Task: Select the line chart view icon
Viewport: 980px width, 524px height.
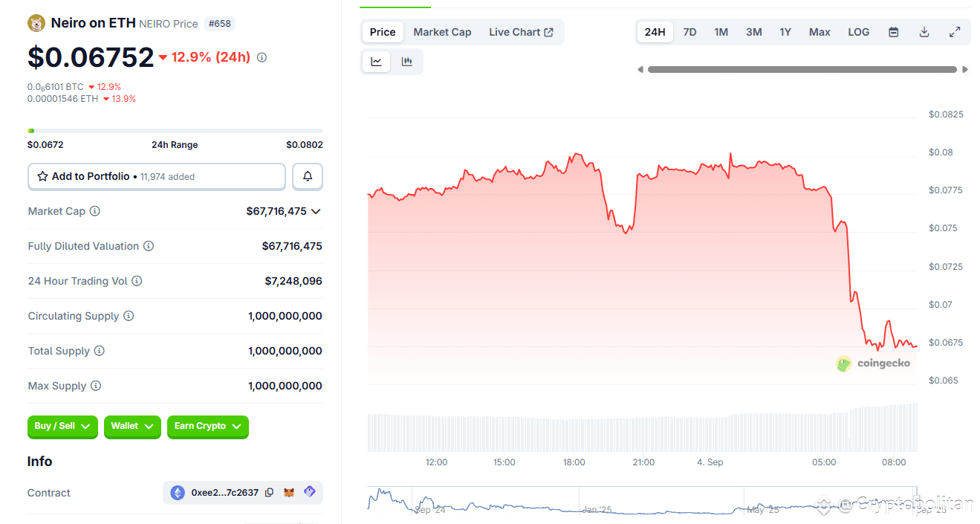Action: (x=376, y=62)
